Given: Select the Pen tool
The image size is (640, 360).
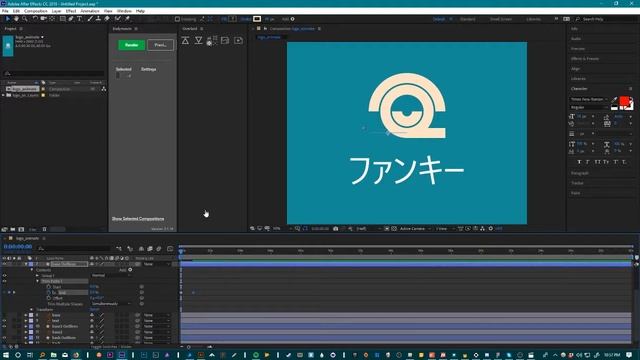Looking at the screenshot, I should 71,19.
